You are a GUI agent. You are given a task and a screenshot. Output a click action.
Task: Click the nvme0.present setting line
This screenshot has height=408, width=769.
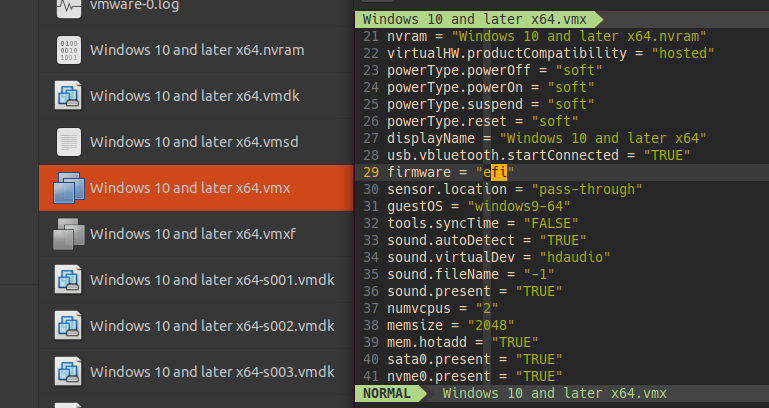pyautogui.click(x=474, y=376)
